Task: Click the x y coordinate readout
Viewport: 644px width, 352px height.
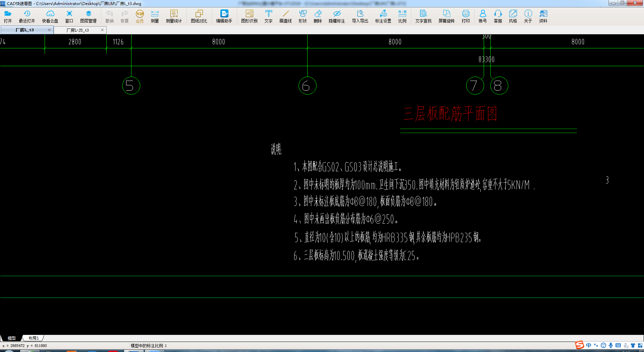Action: [x=24, y=346]
